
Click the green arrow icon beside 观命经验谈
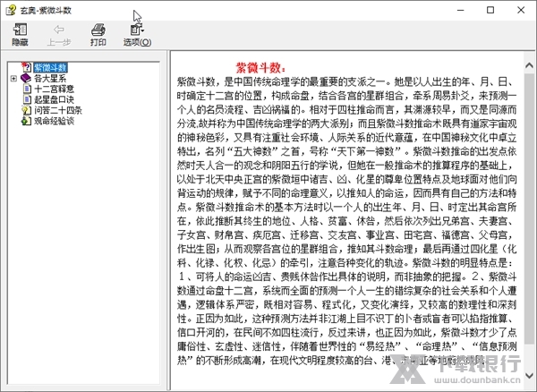[x=26, y=121]
